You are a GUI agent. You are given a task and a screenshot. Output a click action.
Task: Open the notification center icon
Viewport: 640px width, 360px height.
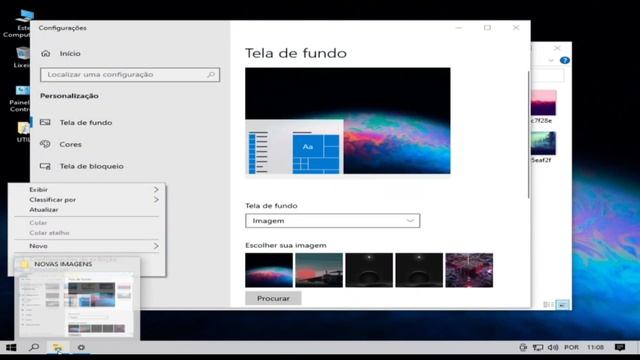pos(620,347)
